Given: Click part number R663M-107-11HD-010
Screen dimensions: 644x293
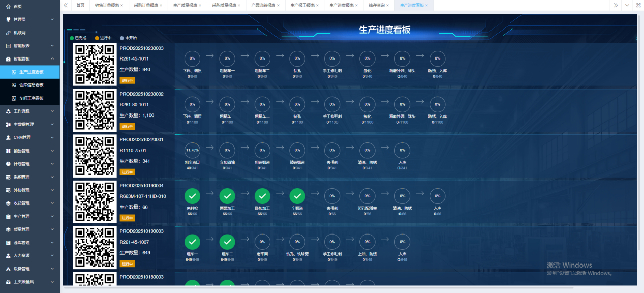Looking at the screenshot, I should [x=143, y=196].
